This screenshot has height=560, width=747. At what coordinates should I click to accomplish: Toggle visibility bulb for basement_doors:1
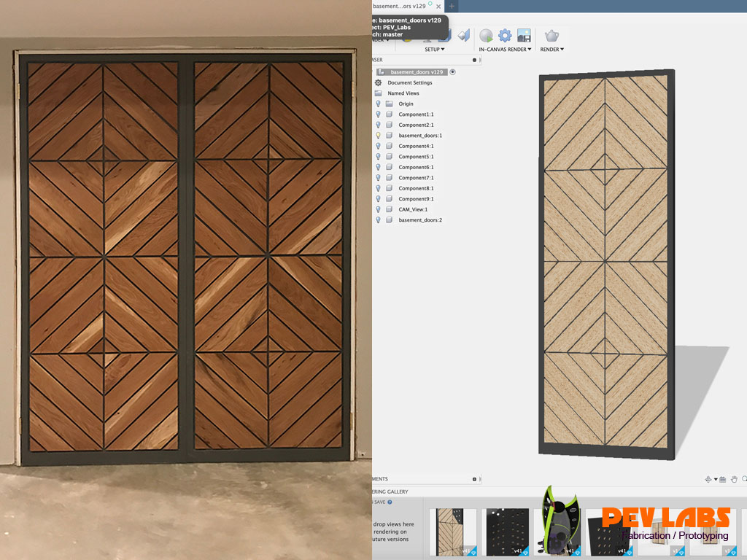[378, 136]
